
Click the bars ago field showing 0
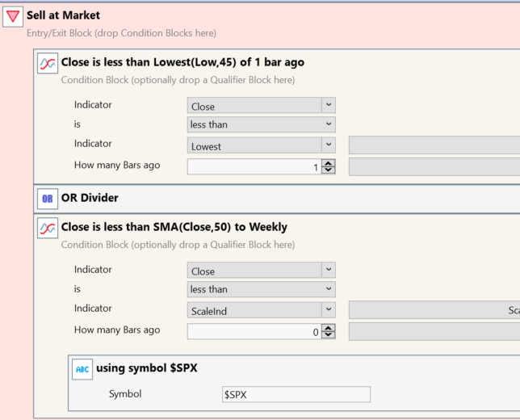click(254, 331)
